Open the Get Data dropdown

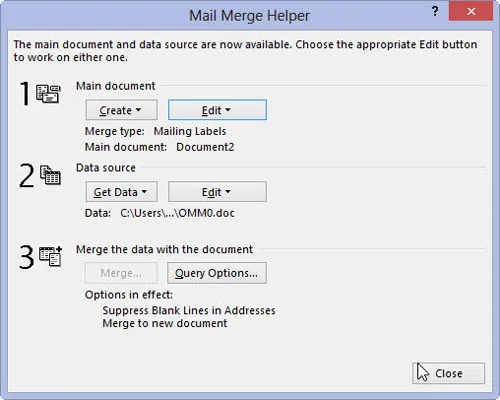pyautogui.click(x=121, y=192)
